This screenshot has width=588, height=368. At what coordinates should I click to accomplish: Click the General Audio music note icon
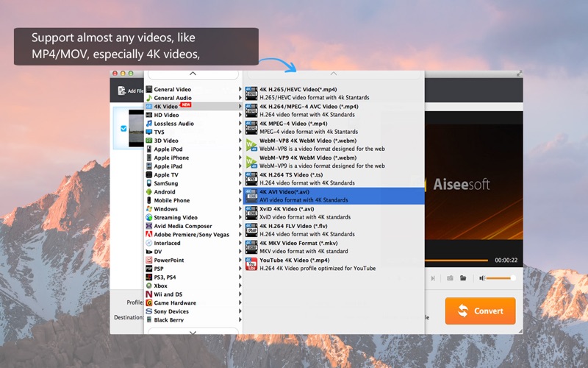149,98
